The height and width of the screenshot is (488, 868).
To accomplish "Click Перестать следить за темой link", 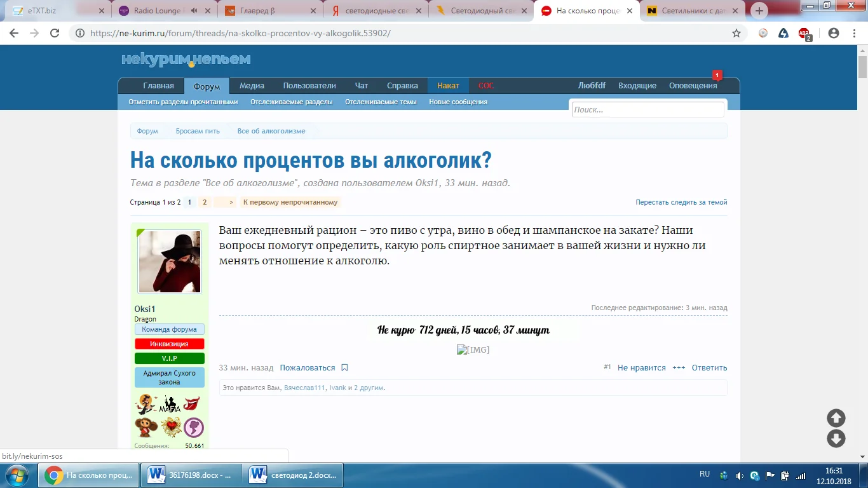I will [x=681, y=203].
